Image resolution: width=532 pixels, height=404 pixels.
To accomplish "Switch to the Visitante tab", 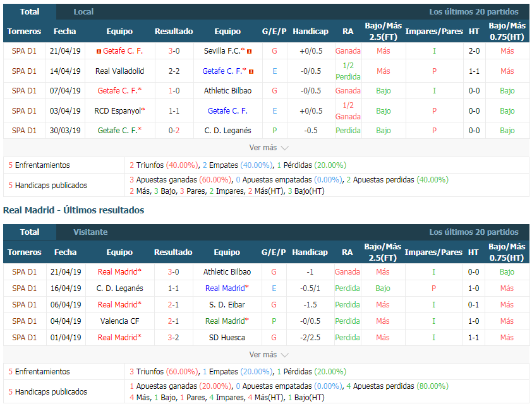I will pos(90,232).
